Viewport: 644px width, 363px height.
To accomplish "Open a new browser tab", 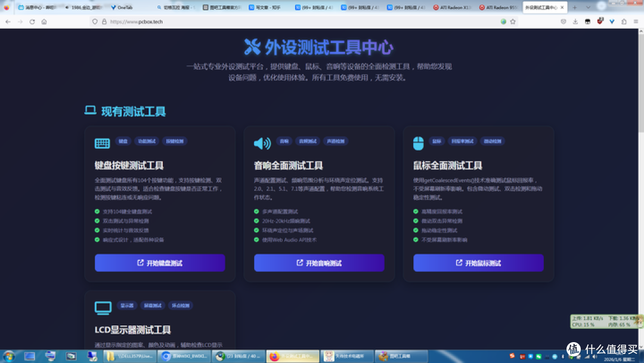I will coord(575,7).
